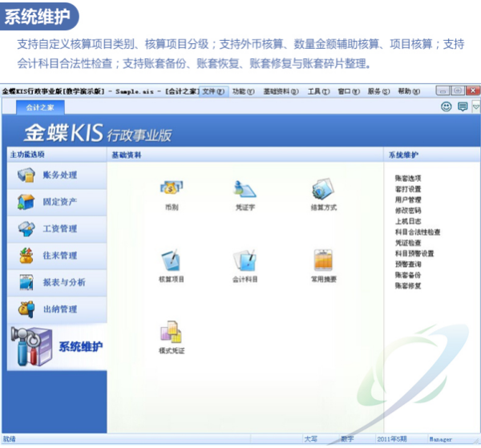Open the 结算方式 icon
The height and width of the screenshot is (448, 481).
[x=323, y=188]
